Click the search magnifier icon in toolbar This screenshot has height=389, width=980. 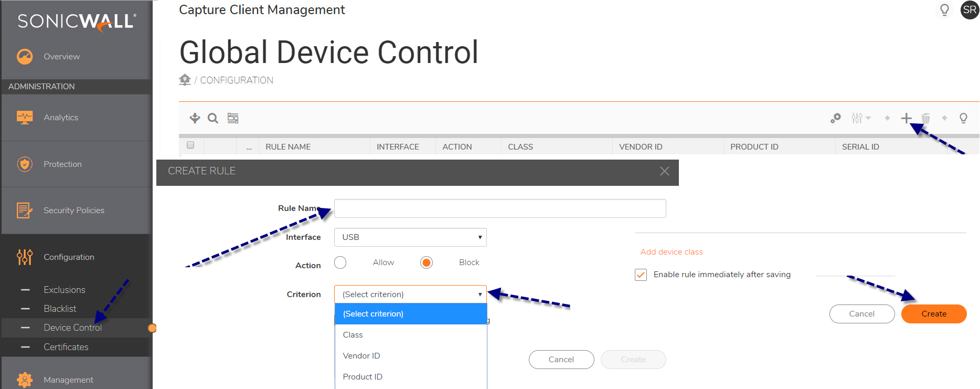click(212, 118)
